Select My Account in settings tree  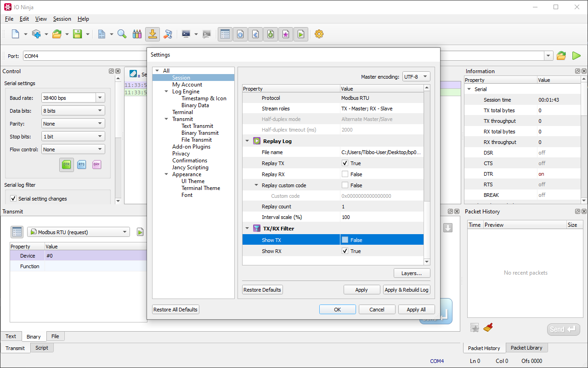(x=187, y=85)
